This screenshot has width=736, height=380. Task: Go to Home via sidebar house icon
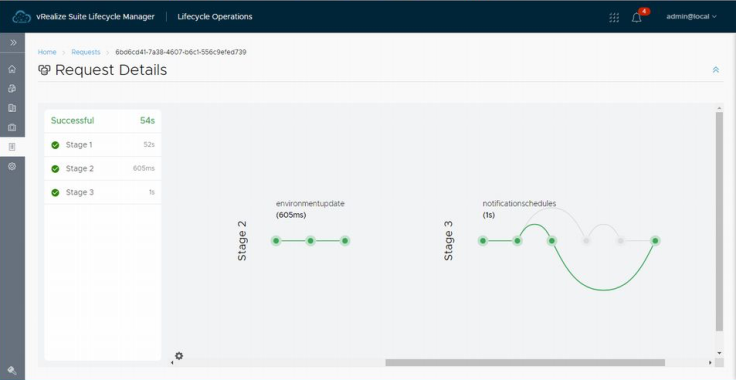point(12,69)
